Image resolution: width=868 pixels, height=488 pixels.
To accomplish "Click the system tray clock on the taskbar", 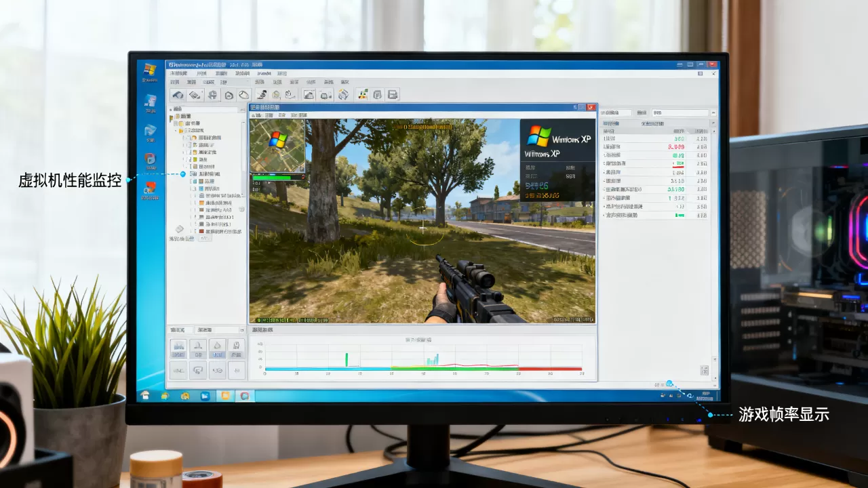I will click(704, 394).
